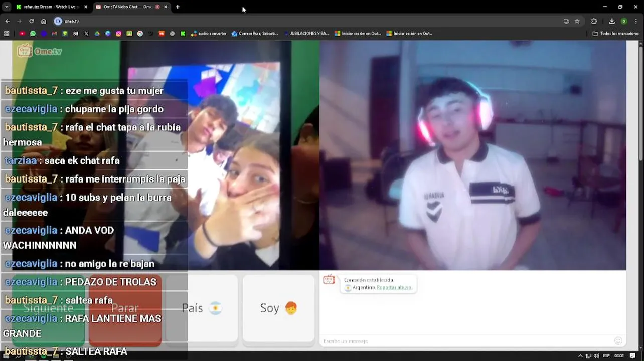This screenshot has height=361, width=644.
Task: Open the JUBILACIONES Y BA... bookmark
Action: coord(306,34)
